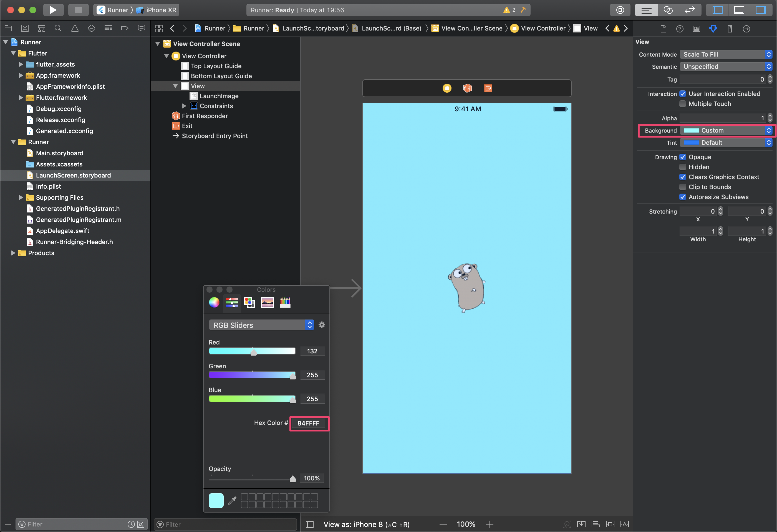
Task: Open the Issue navigator warning icon
Action: pos(75,28)
